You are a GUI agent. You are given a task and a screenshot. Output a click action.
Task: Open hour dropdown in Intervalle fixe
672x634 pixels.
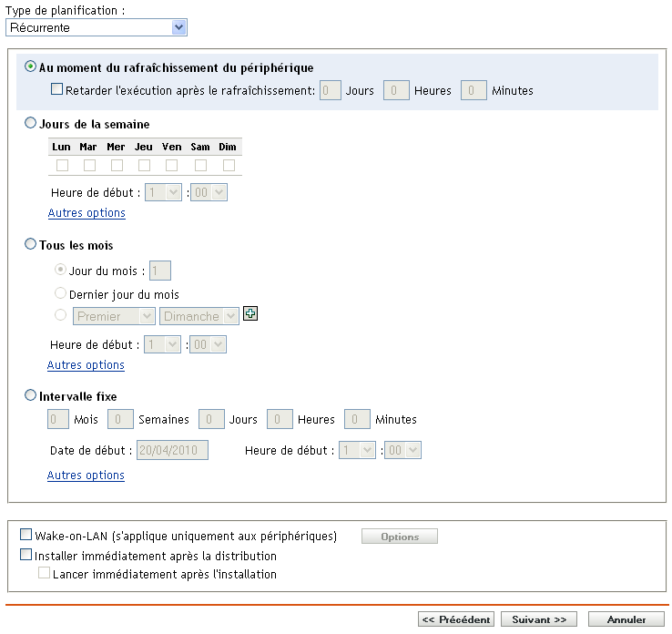(x=357, y=450)
